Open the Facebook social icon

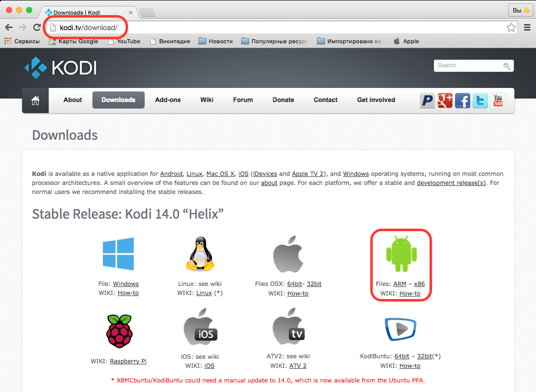tap(463, 101)
